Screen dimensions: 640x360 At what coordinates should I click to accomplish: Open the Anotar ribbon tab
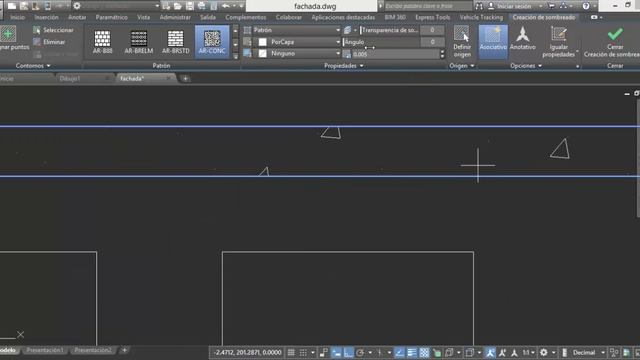coord(77,17)
